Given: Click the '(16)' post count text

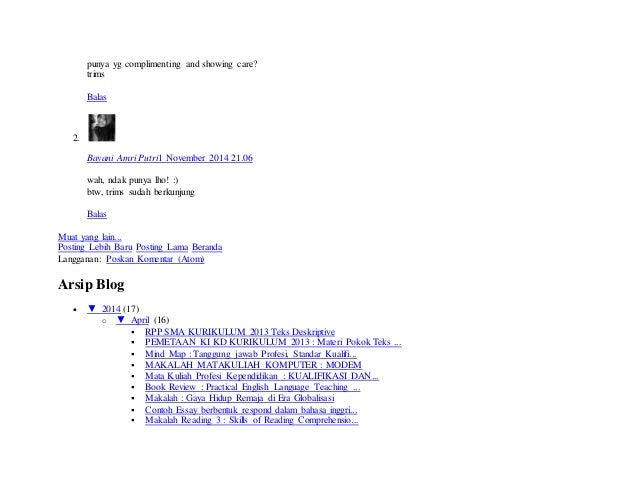Looking at the screenshot, I should 162,320.
